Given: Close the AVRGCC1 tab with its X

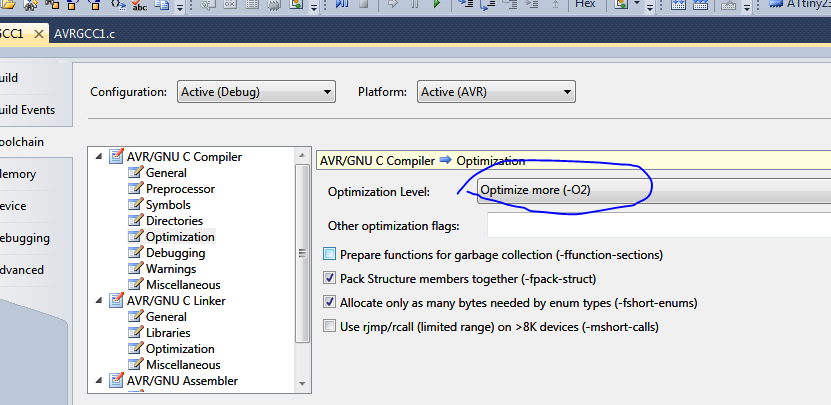Looking at the screenshot, I should click(39, 34).
